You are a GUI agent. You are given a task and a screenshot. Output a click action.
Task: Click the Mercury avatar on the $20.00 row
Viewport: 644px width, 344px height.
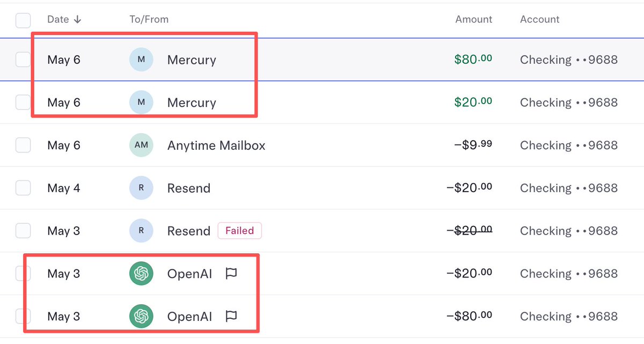coord(141,103)
